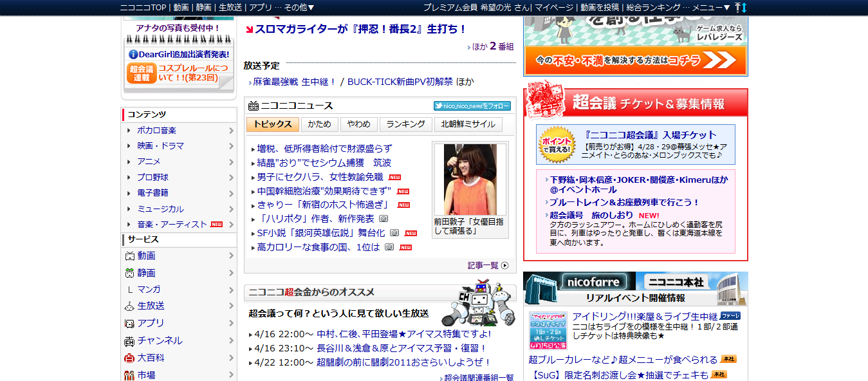Switch to the やわめ news tab
Screen dimensions: 868x381
358,124
